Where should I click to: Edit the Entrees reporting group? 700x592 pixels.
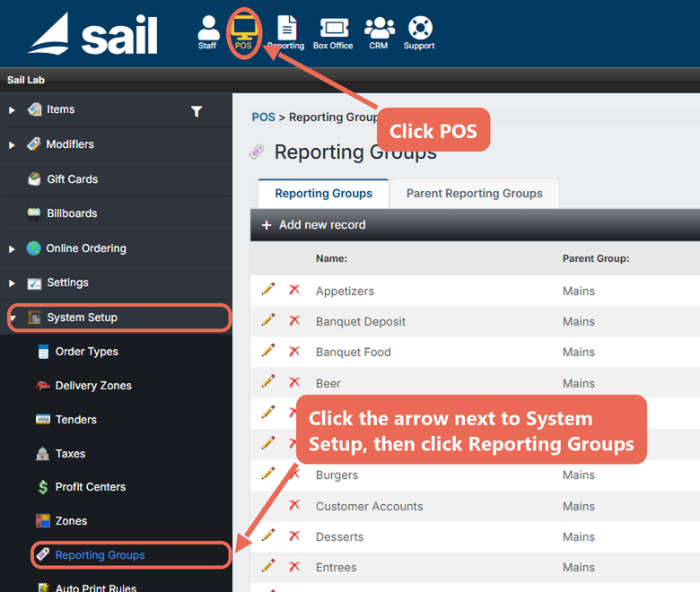point(267,566)
